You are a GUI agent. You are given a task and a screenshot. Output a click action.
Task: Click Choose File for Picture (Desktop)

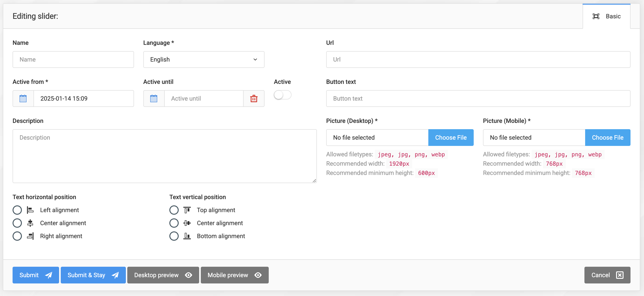pyautogui.click(x=450, y=138)
